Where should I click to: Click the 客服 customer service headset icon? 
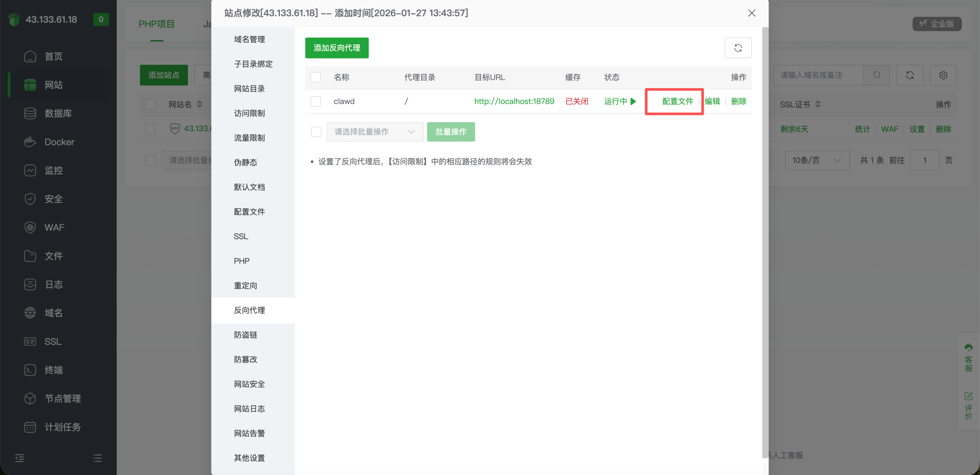pyautogui.click(x=968, y=348)
